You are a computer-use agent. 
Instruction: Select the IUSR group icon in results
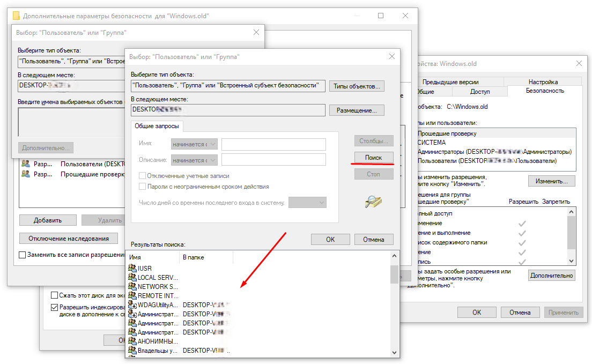click(x=132, y=268)
